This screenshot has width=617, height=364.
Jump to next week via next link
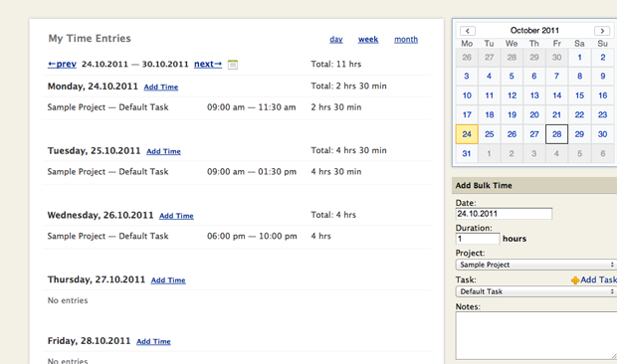click(x=208, y=64)
